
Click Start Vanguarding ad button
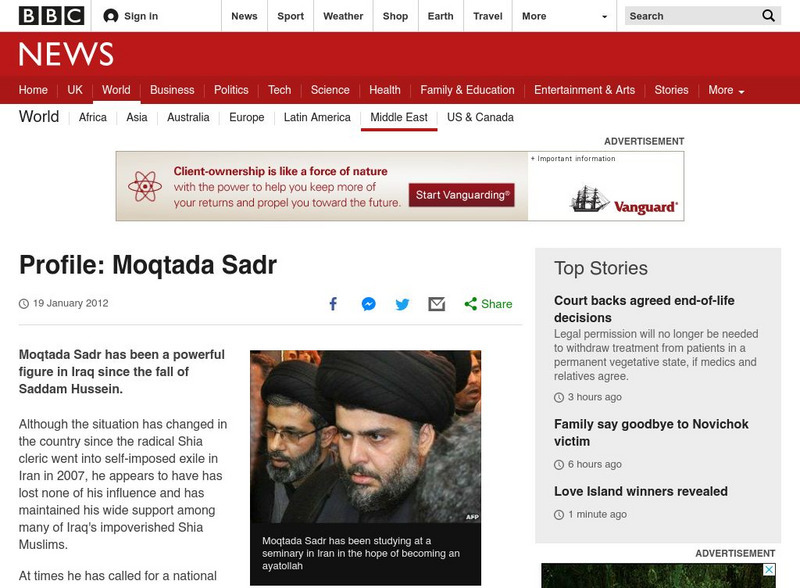pyautogui.click(x=462, y=195)
